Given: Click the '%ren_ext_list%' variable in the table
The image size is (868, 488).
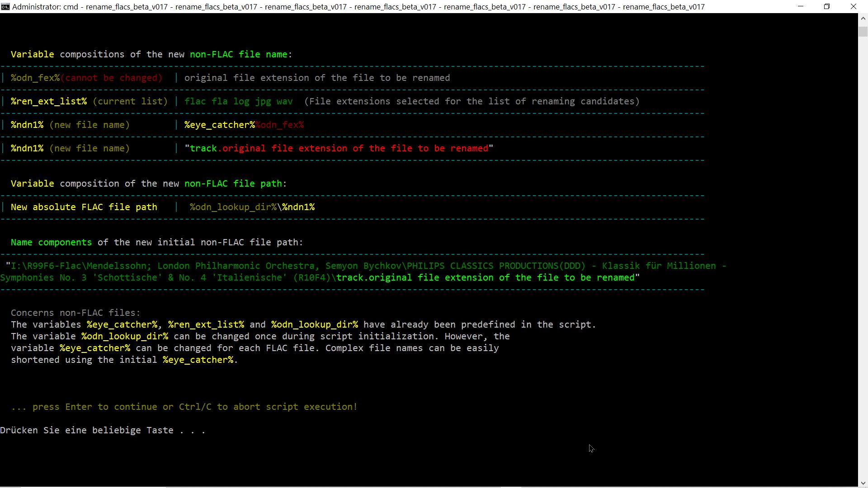Looking at the screenshot, I should click(x=49, y=101).
